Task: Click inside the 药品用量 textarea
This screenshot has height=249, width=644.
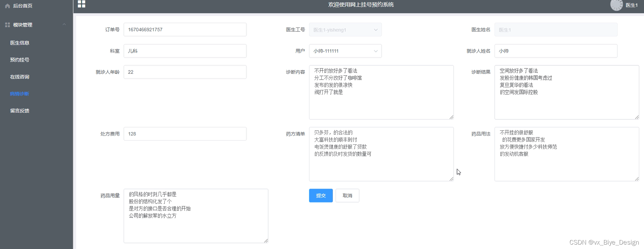Action: (196, 216)
